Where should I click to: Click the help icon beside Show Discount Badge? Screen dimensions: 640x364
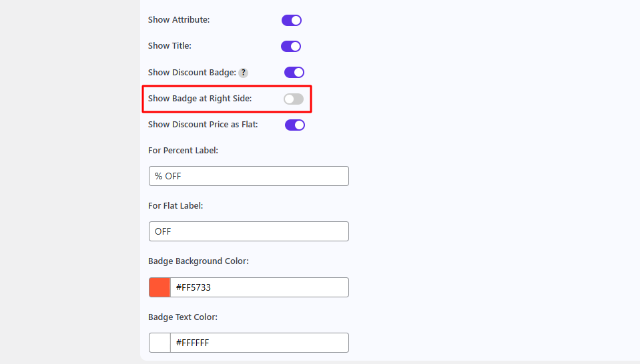pyautogui.click(x=244, y=73)
